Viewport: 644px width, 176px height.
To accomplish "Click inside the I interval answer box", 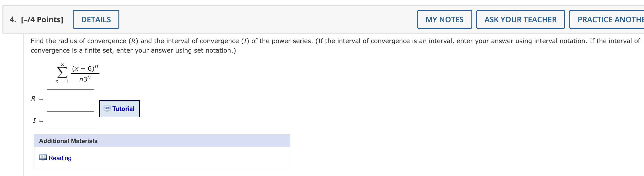I will 70,120.
